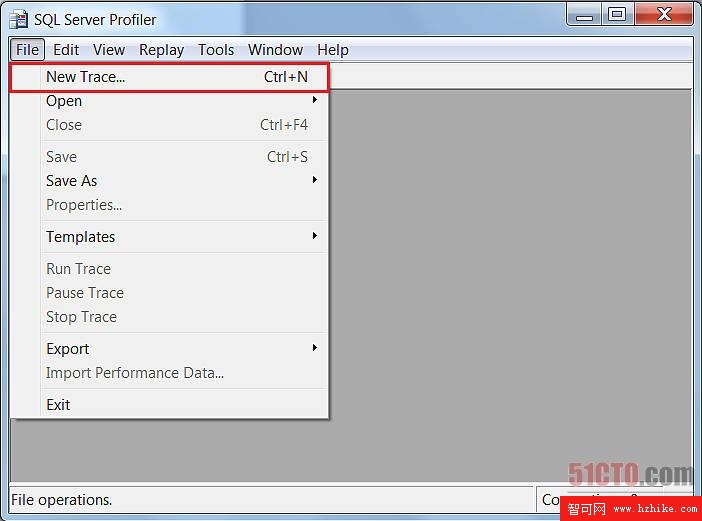Open the View menu
702x521 pixels.
coord(109,50)
